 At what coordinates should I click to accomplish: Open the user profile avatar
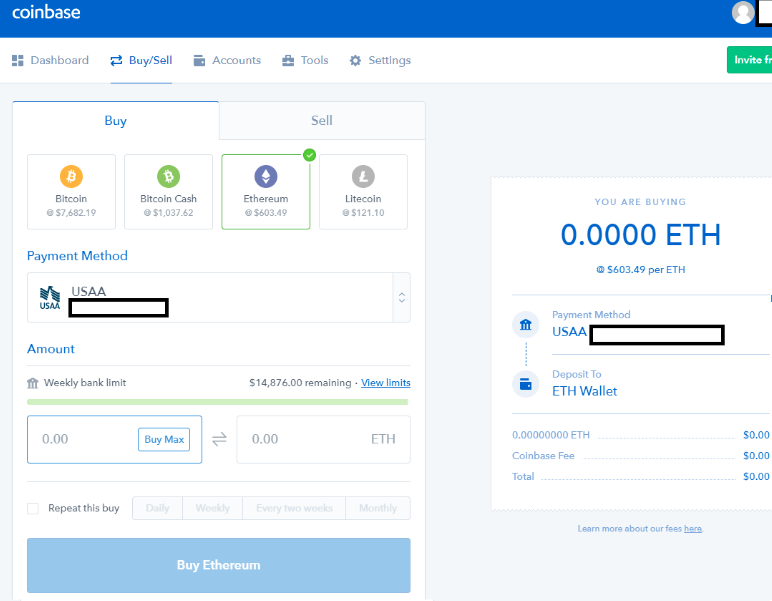tap(743, 12)
